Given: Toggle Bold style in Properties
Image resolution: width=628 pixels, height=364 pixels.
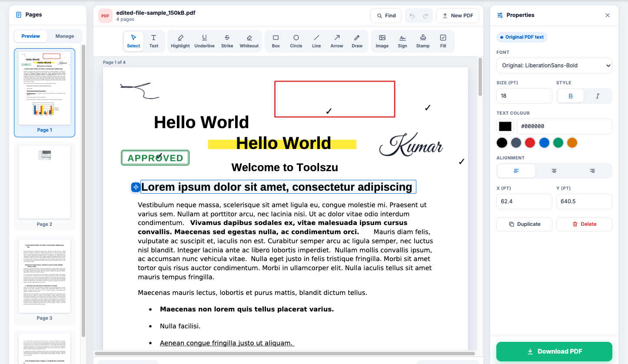Looking at the screenshot, I should [571, 96].
